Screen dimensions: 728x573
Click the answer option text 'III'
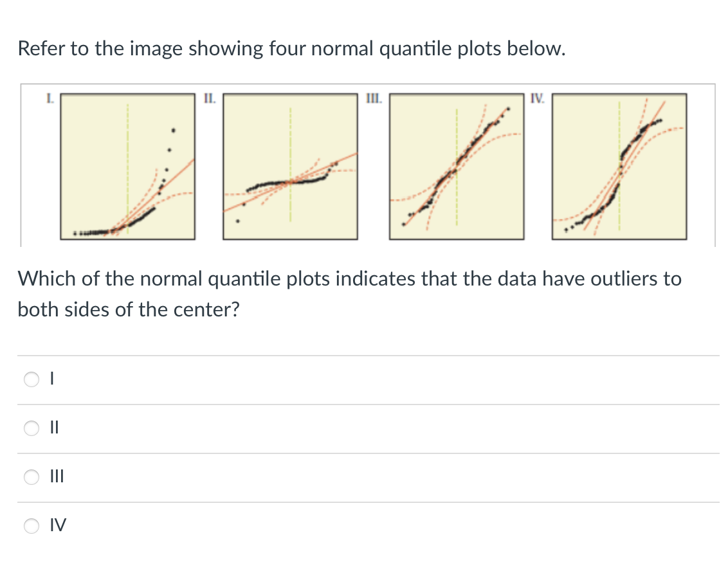click(x=57, y=477)
